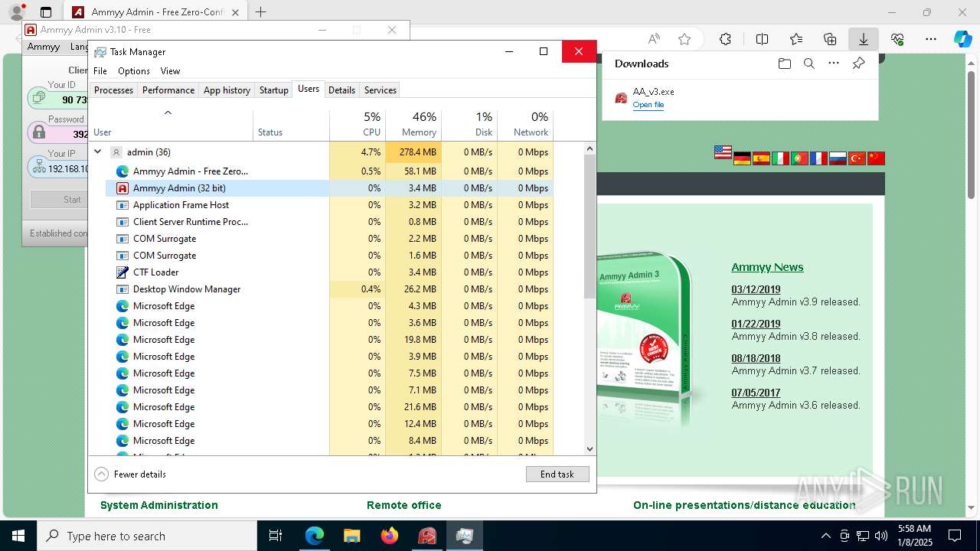The width and height of the screenshot is (980, 551).
Task: Open the Ammyy News link
Action: click(x=767, y=267)
